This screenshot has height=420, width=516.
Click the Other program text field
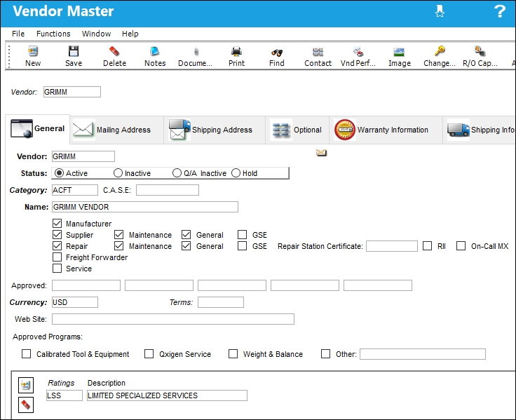click(x=423, y=354)
